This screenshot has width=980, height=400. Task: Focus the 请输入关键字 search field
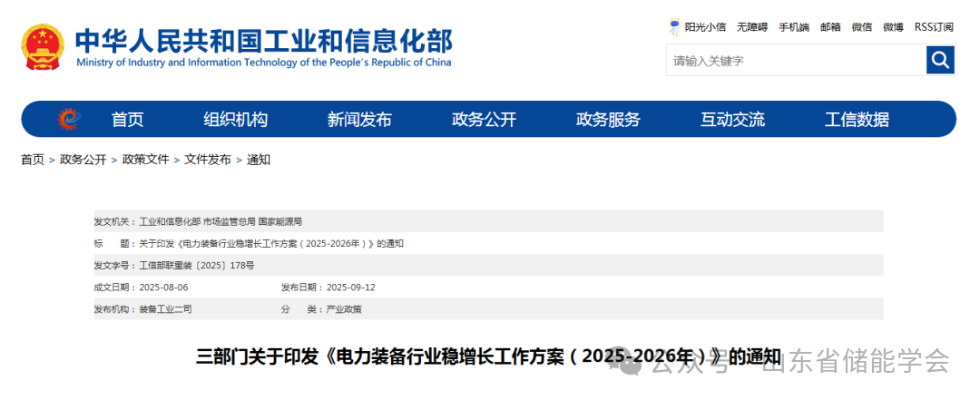(797, 61)
